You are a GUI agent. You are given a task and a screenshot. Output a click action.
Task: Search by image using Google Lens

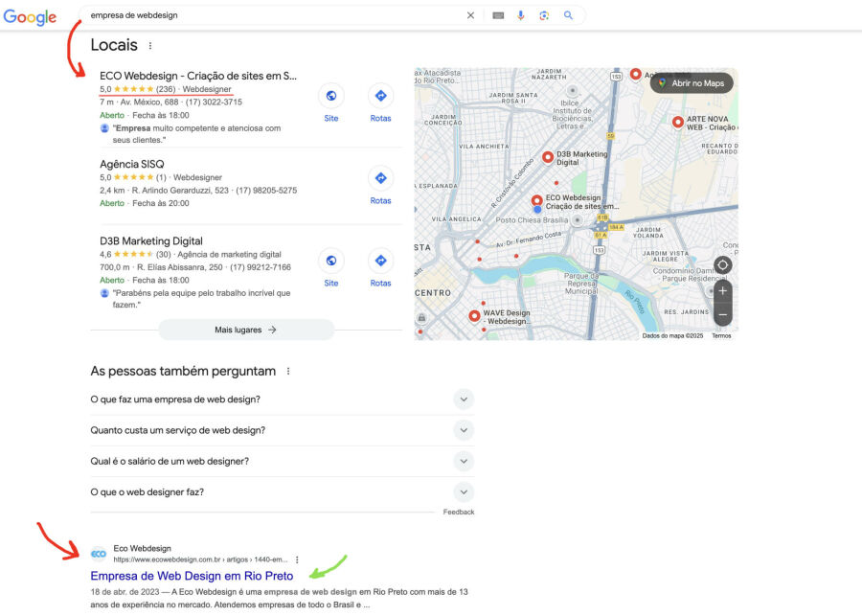pos(544,15)
